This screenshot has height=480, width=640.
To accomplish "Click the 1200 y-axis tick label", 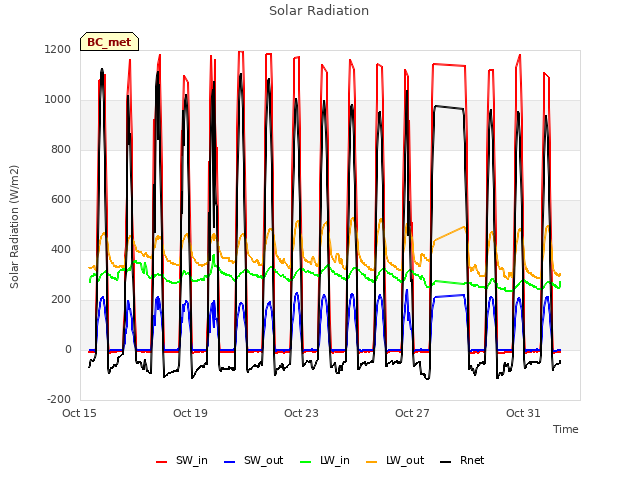I will [x=58, y=49].
